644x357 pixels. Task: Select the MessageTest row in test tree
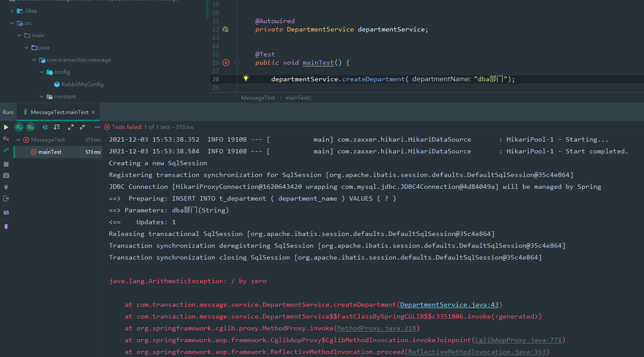coord(58,140)
